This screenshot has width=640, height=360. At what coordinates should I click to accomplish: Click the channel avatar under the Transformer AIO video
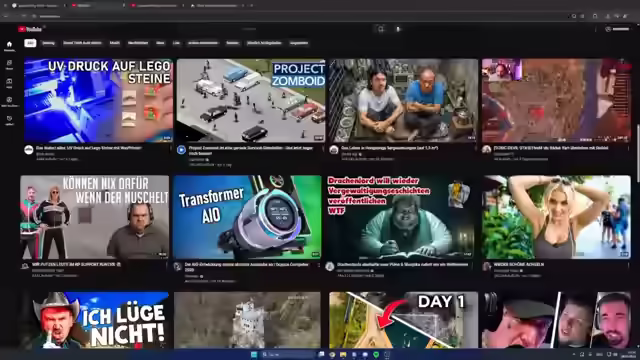tap(178, 267)
